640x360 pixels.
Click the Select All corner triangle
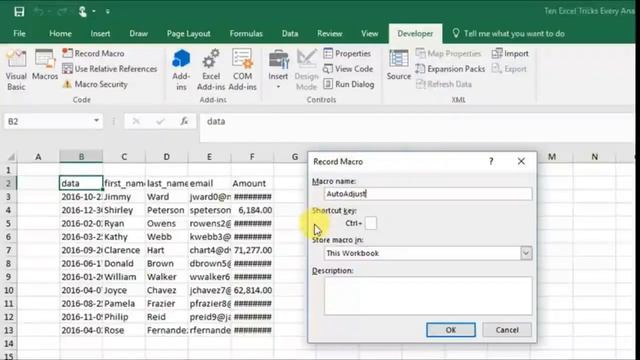11,157
